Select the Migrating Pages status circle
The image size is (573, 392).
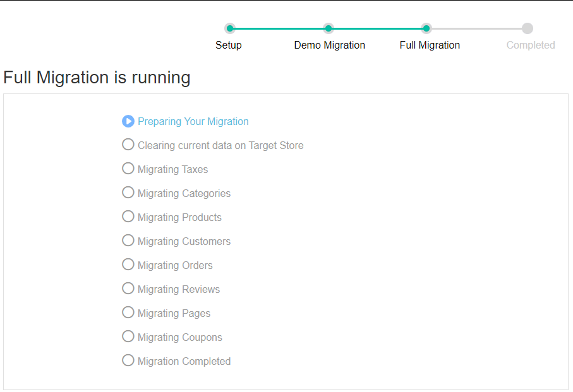[x=128, y=312]
